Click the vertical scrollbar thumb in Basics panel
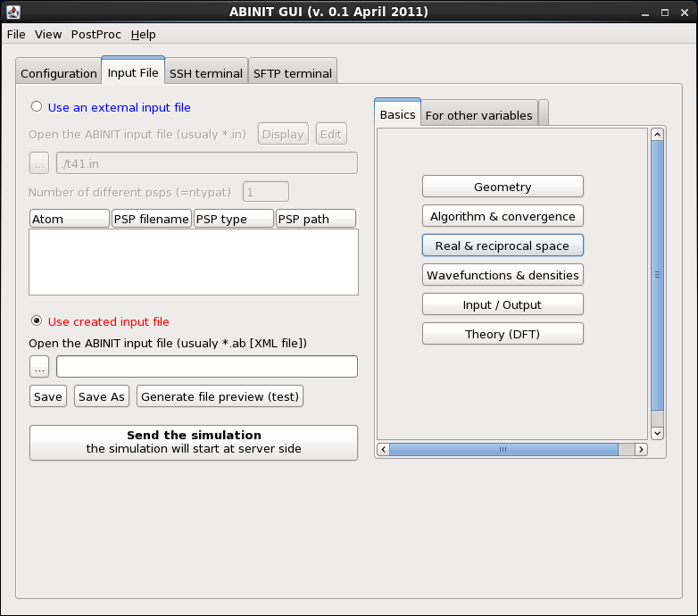698x616 pixels. [657, 275]
